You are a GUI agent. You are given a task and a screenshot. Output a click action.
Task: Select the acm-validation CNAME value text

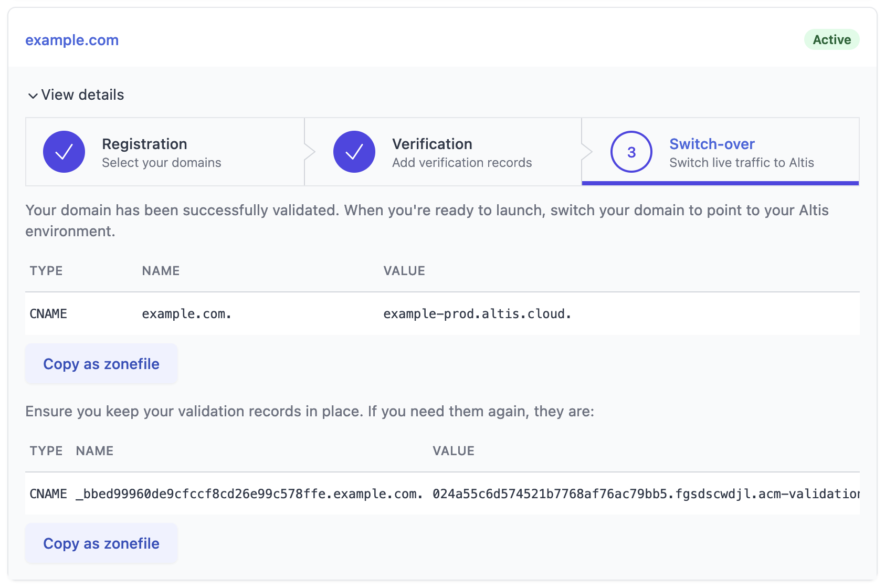point(645,494)
